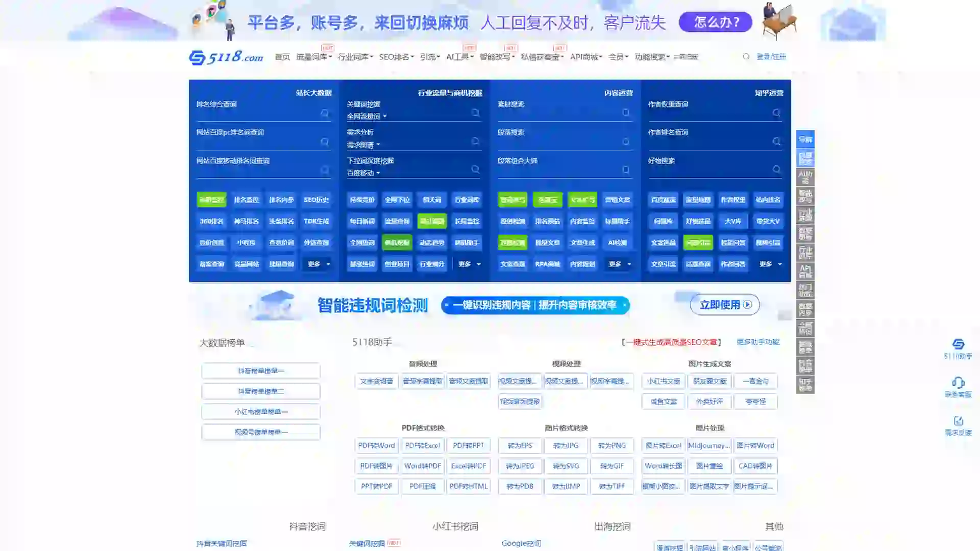980x551 pixels.
Task: Open the API商城 menu
Action: click(x=586, y=57)
